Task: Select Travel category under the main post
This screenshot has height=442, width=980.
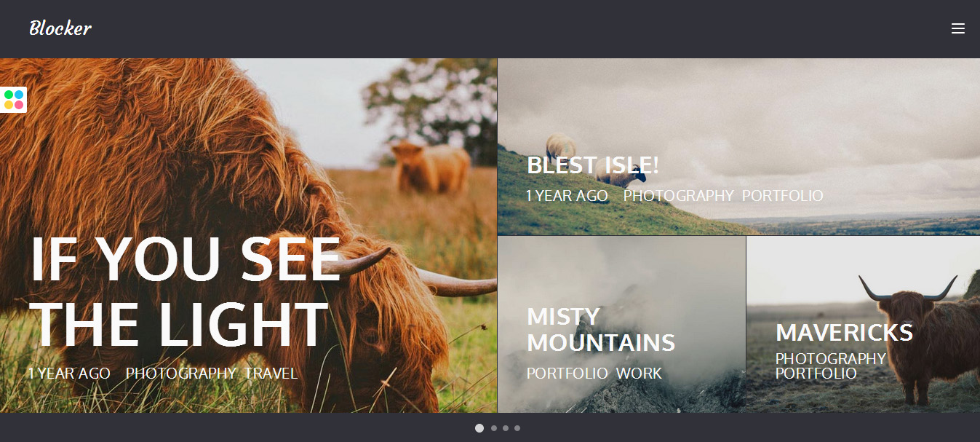Action: (271, 374)
